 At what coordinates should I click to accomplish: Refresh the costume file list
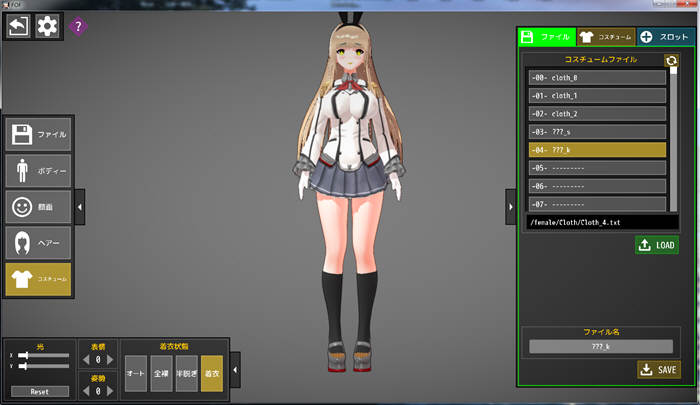(672, 61)
